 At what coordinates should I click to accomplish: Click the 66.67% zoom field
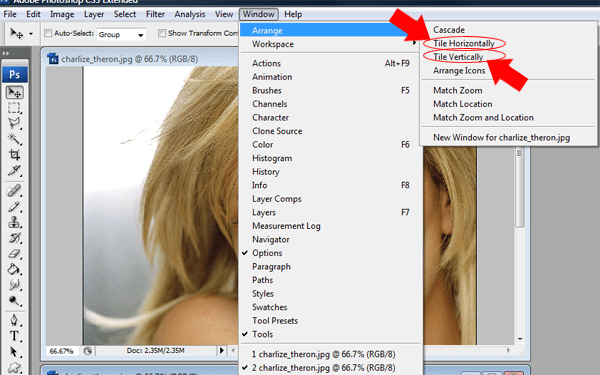pyautogui.click(x=62, y=351)
